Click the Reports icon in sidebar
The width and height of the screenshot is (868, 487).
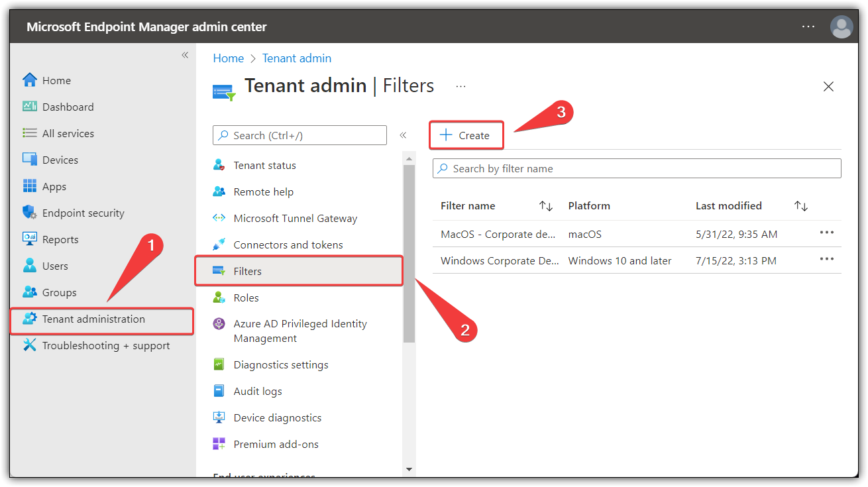coord(28,239)
